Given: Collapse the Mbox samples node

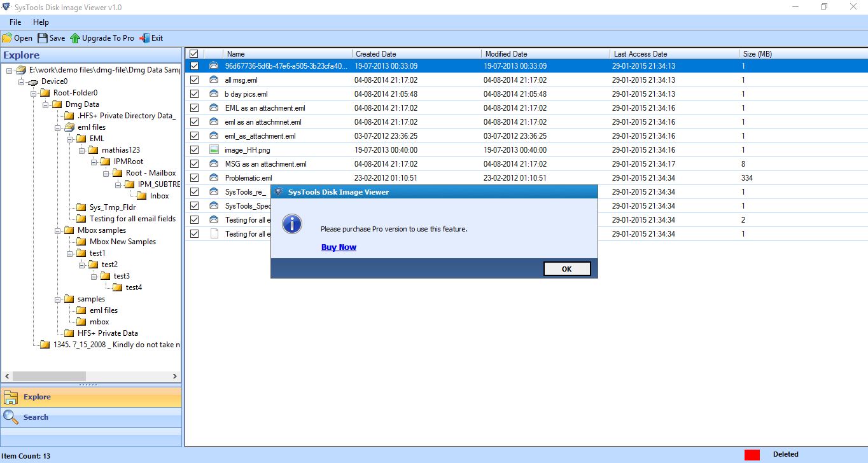Looking at the screenshot, I should [x=57, y=230].
